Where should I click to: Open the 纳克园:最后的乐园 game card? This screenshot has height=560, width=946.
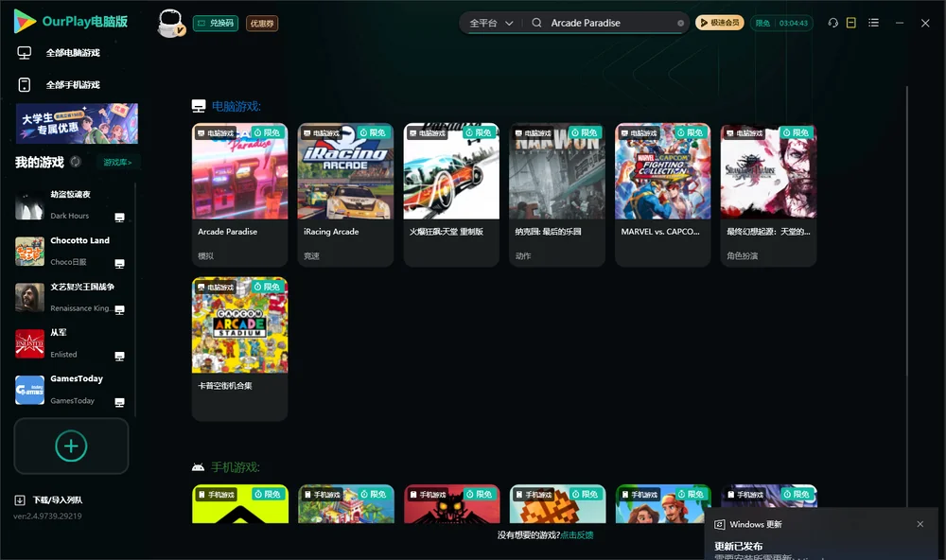[x=557, y=194]
